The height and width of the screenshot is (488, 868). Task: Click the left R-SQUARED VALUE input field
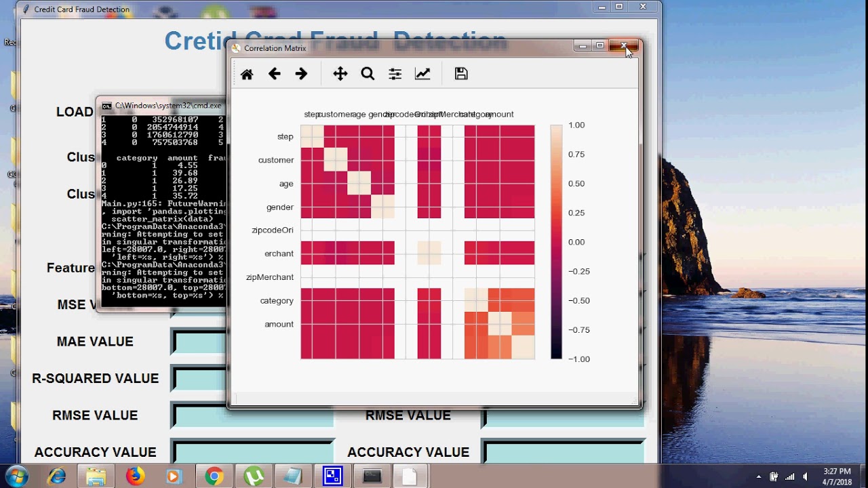tap(200, 378)
